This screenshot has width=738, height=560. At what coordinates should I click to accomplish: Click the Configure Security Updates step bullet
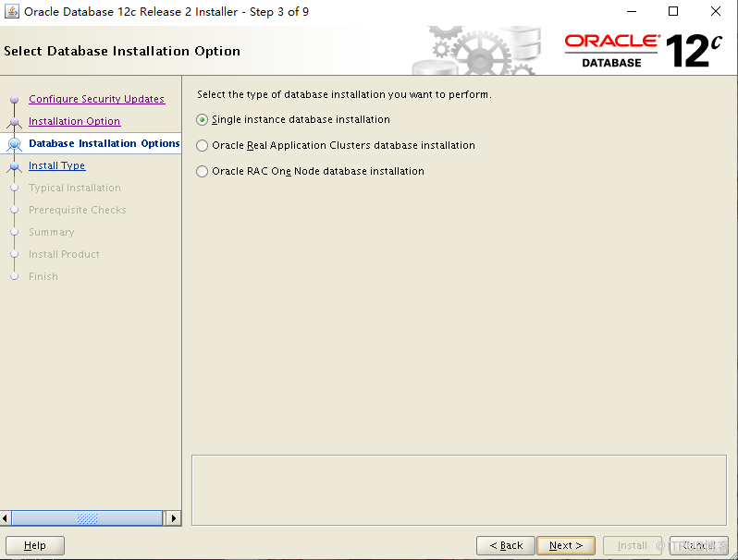pos(15,99)
